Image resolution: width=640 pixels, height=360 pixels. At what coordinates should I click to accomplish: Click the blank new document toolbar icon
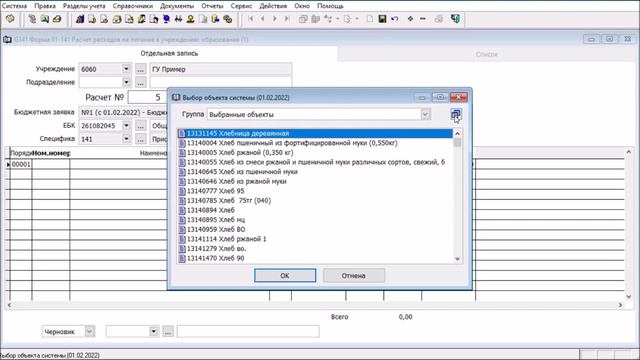point(369,19)
